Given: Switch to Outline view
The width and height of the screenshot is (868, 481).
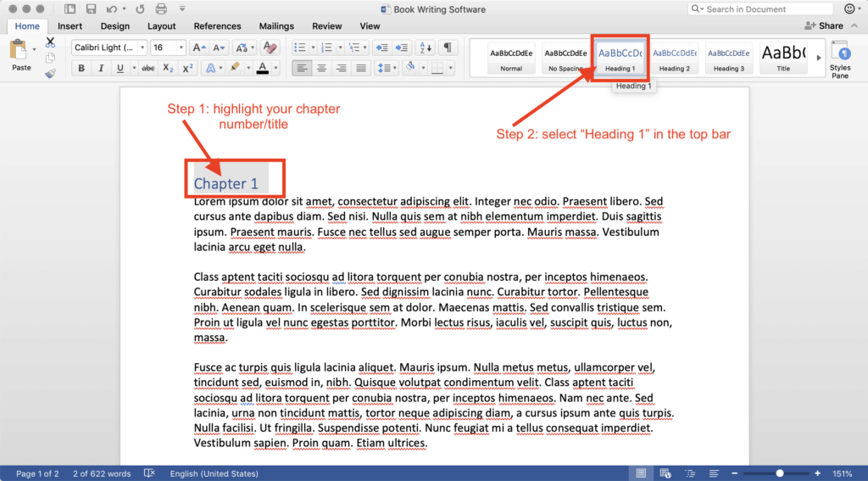Looking at the screenshot, I should point(690,473).
